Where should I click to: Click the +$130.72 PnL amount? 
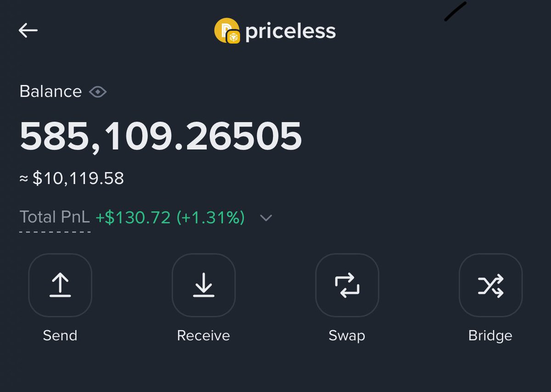tap(133, 218)
